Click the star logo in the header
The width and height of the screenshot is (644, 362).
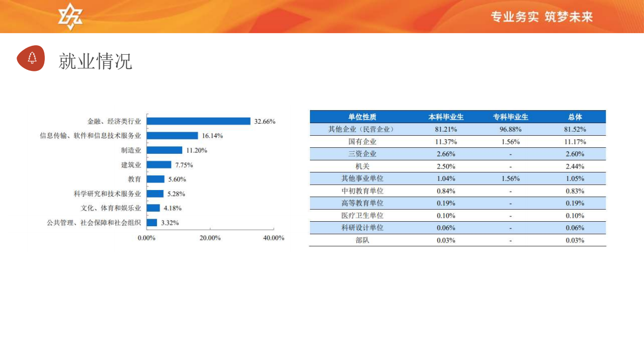pos(70,17)
